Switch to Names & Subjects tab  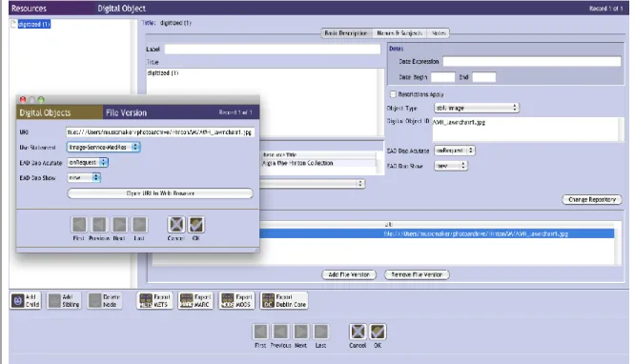[399, 33]
